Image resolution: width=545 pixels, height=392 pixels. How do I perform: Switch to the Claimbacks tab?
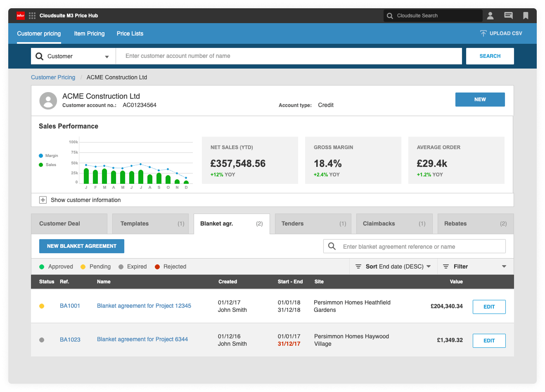[x=394, y=223]
